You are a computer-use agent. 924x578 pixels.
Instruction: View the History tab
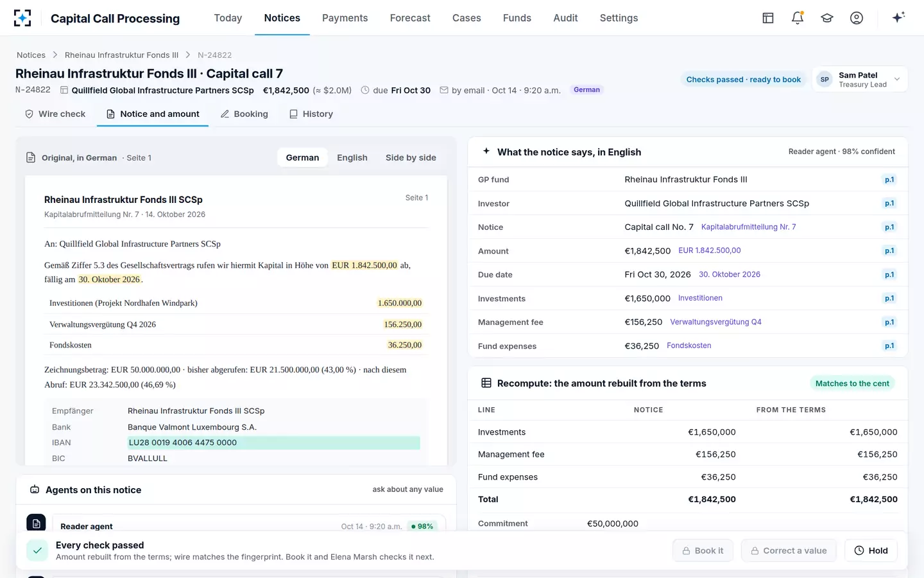point(311,114)
